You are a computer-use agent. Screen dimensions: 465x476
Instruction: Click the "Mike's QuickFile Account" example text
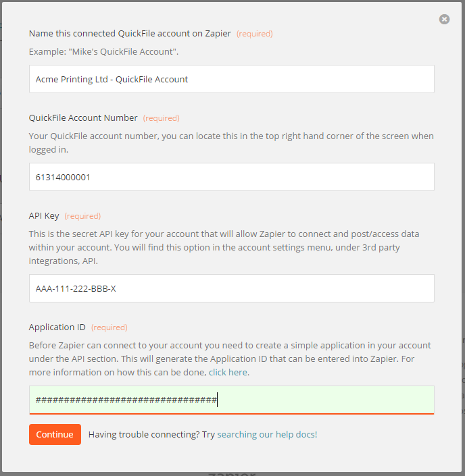[103, 51]
